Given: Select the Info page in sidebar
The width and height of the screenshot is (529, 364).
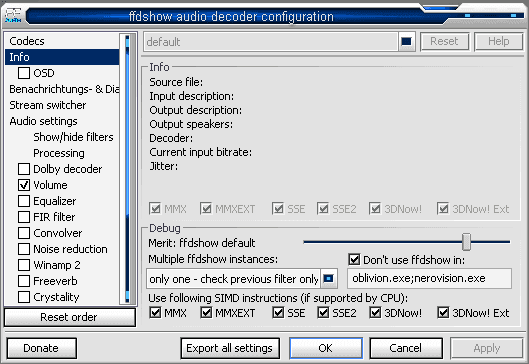Looking at the screenshot, I should tap(62, 57).
